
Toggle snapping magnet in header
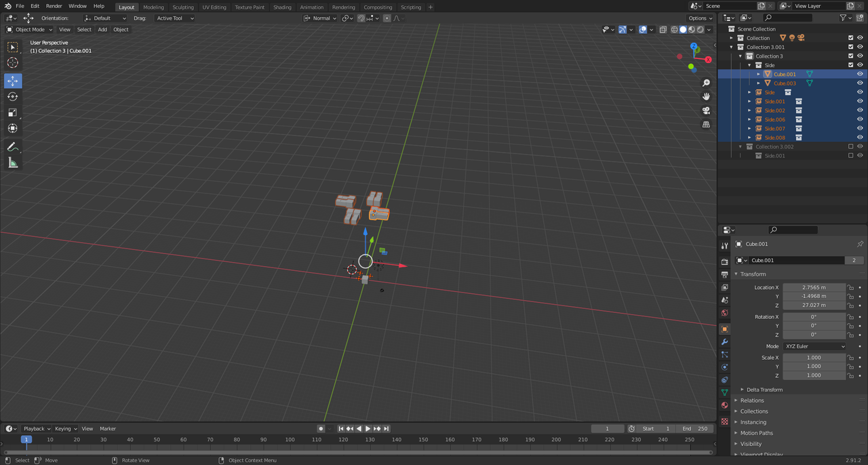tap(361, 18)
